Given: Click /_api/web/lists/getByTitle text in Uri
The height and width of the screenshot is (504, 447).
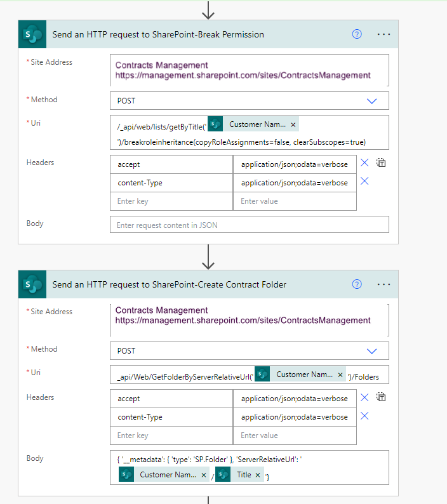Looking at the screenshot, I should pyautogui.click(x=161, y=127).
